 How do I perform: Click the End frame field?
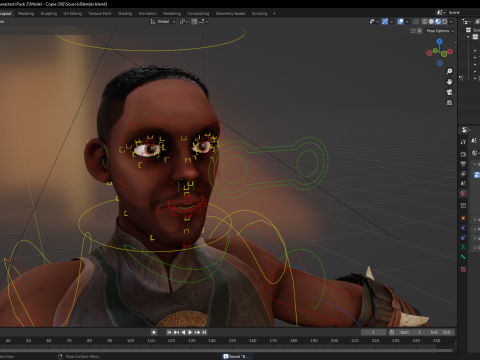[x=440, y=332]
